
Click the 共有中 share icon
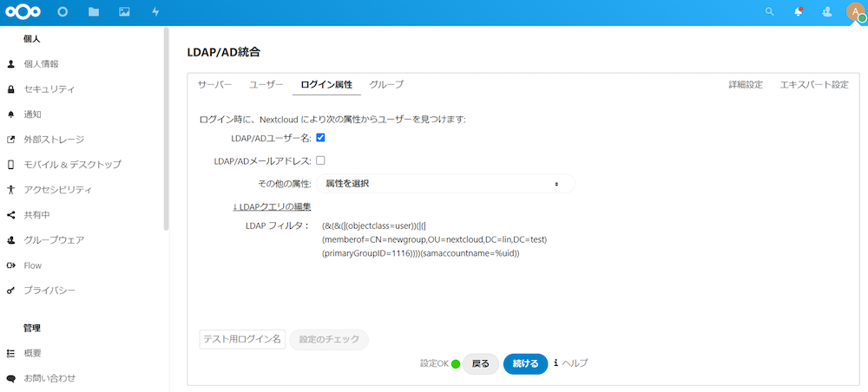click(10, 215)
